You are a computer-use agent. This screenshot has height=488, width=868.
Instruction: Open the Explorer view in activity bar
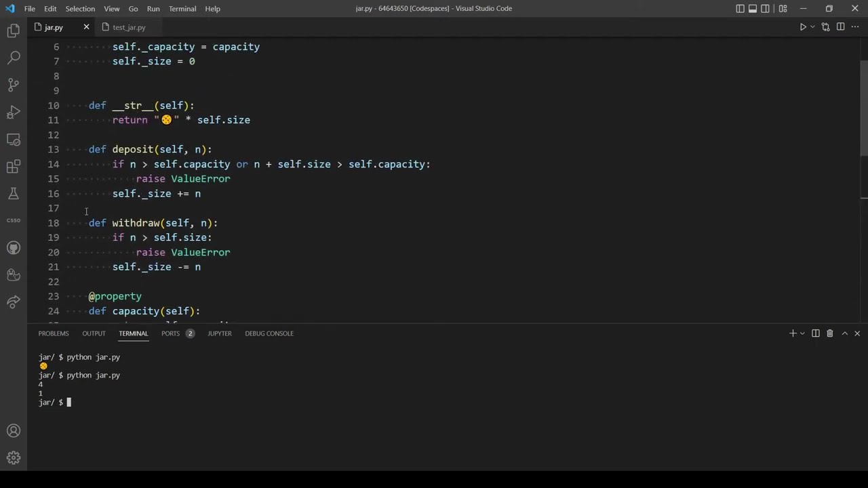14,30
